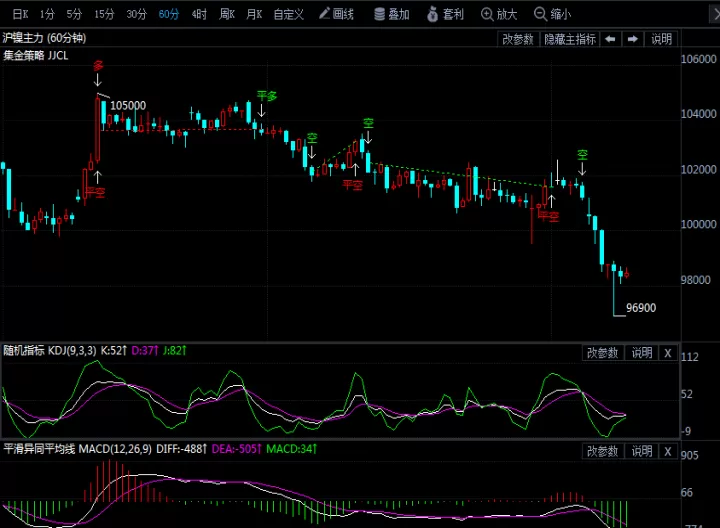Click the 105000 high price label
The image size is (720, 528).
128,105
